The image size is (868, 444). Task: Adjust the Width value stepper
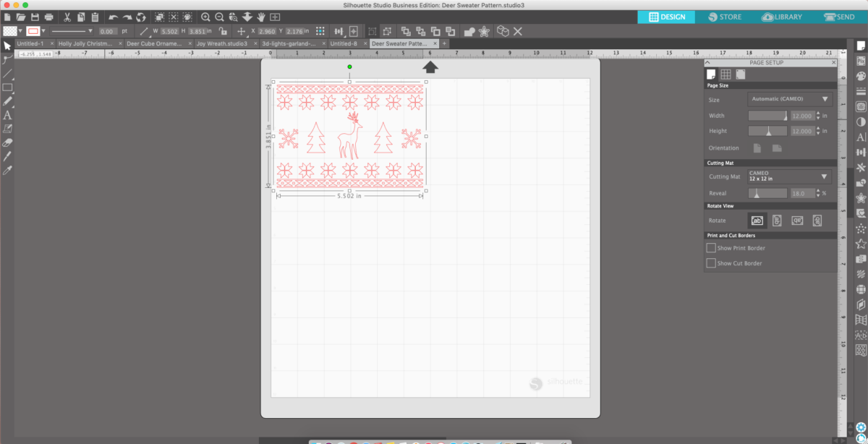pyautogui.click(x=817, y=116)
